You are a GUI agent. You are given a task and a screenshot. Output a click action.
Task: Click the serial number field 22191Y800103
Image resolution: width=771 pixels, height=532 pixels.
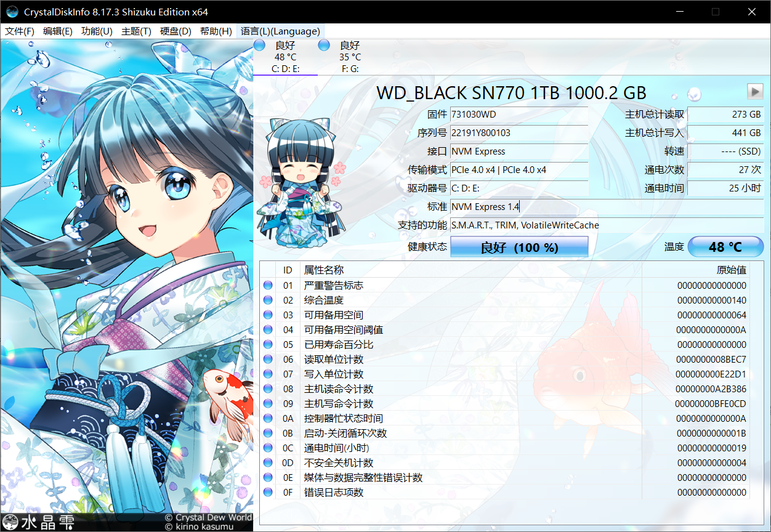[519, 133]
